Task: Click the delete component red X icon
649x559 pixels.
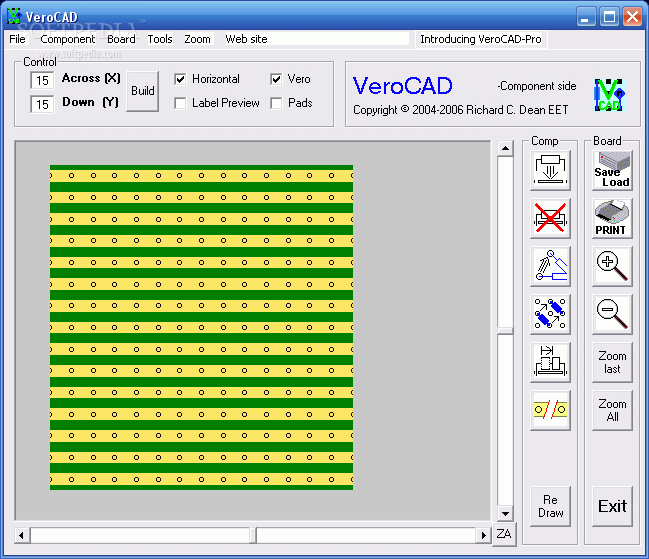Action: [550, 218]
